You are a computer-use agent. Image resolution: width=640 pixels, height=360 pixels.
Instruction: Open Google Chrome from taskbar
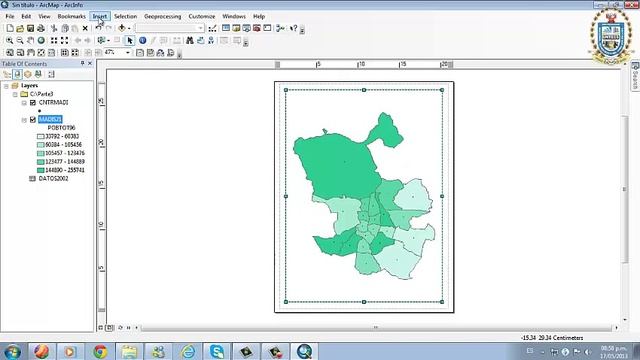100,351
